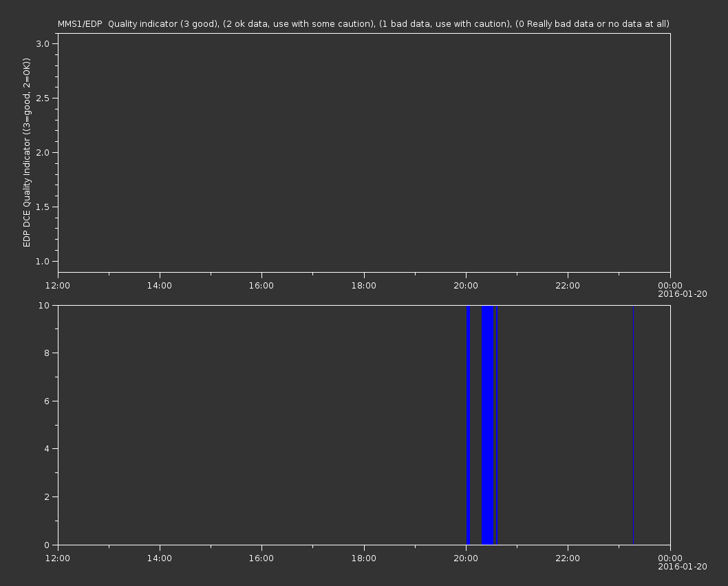The height and width of the screenshot is (586, 728).
Task: Click the 6 tick label on lower plot
Action: (x=47, y=401)
